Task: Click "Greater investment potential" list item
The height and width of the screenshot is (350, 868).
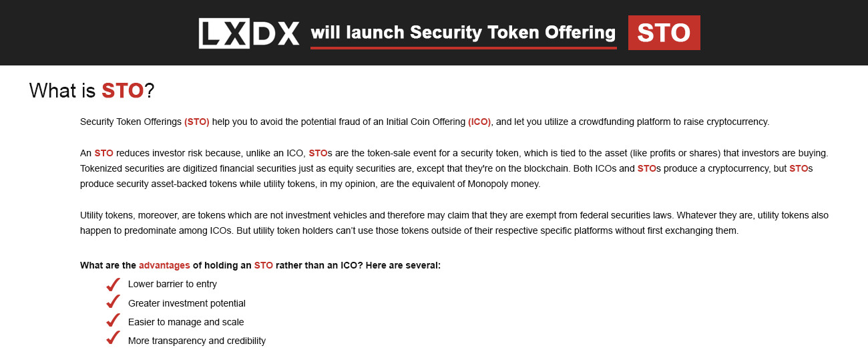Action: pos(187,303)
